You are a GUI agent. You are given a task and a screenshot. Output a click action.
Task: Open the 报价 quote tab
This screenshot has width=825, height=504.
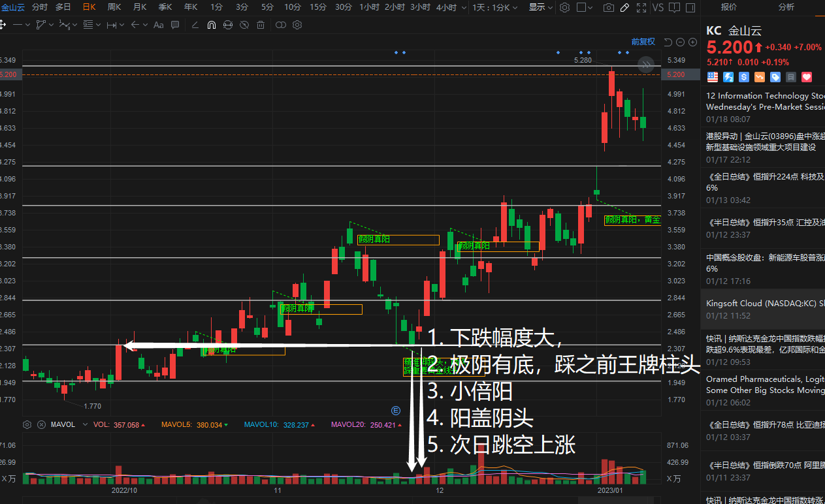coord(729,7)
